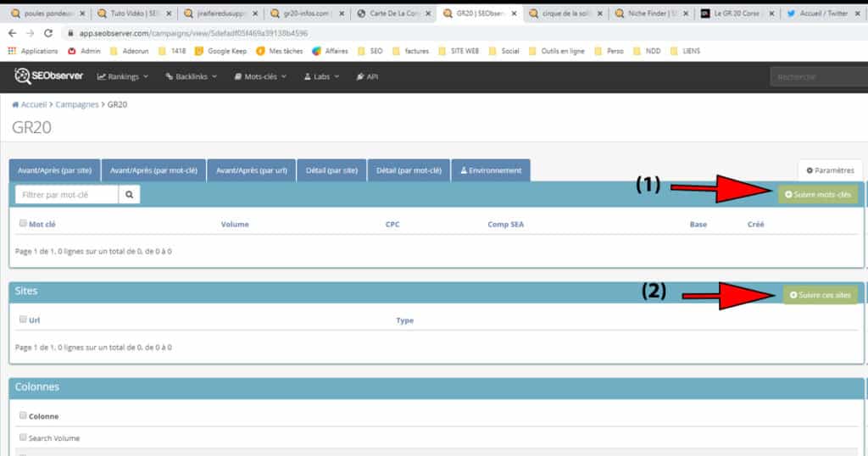Toggle the Url select-all checkbox

(x=23, y=319)
